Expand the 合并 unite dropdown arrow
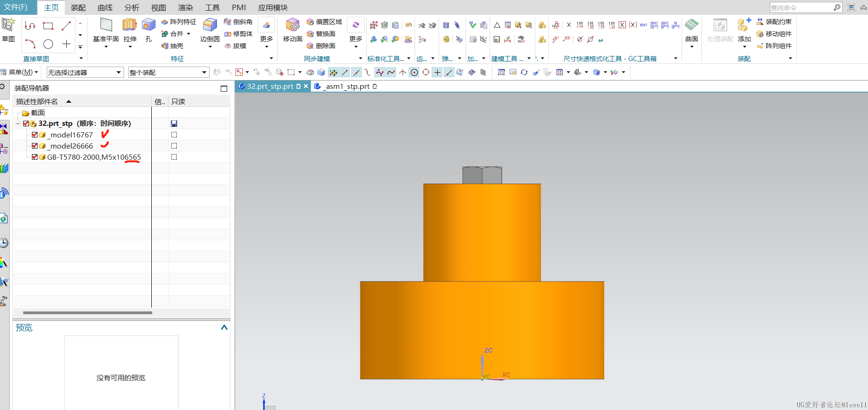This screenshot has height=410, width=868. click(188, 34)
